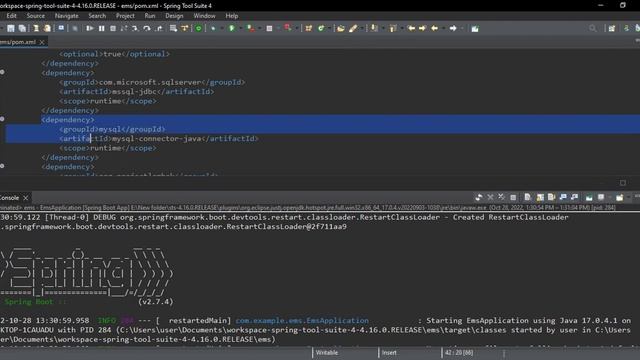Click the (v2.7.4) Spring Boot version text
Image resolution: width=640 pixels, height=360 pixels.
click(x=156, y=302)
